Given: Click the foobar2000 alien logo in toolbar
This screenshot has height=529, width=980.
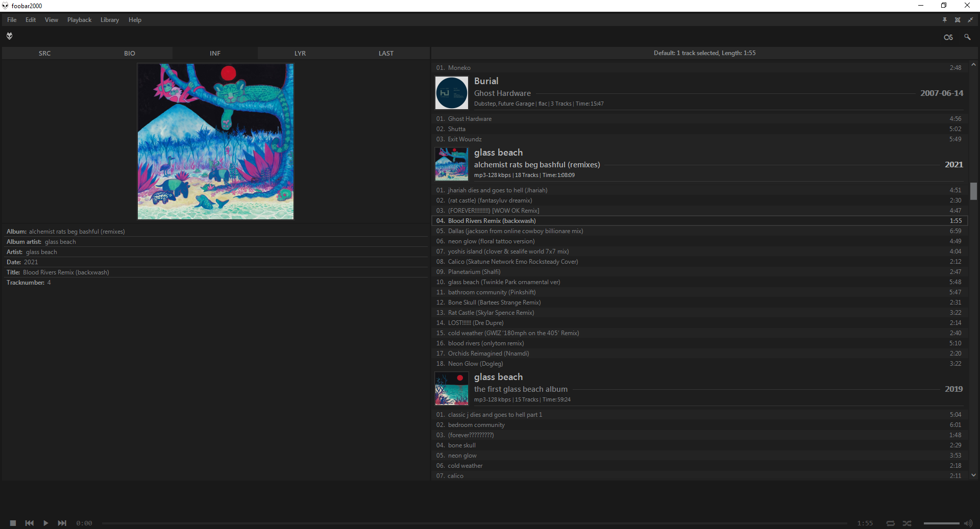Looking at the screenshot, I should pyautogui.click(x=9, y=36).
